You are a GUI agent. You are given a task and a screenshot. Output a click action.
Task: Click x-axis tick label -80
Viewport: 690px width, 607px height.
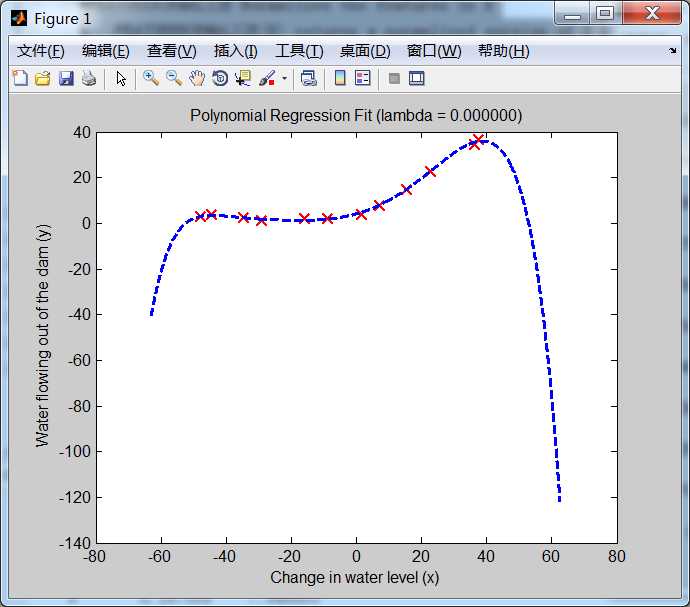click(95, 556)
